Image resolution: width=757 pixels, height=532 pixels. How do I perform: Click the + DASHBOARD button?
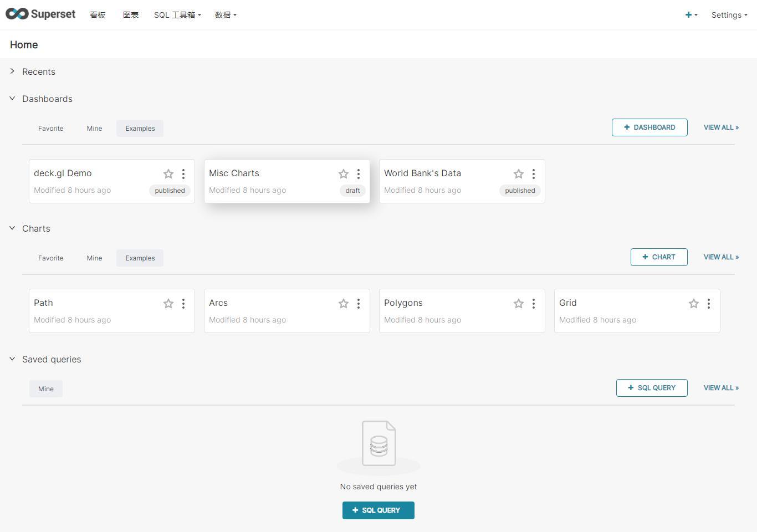(x=649, y=127)
